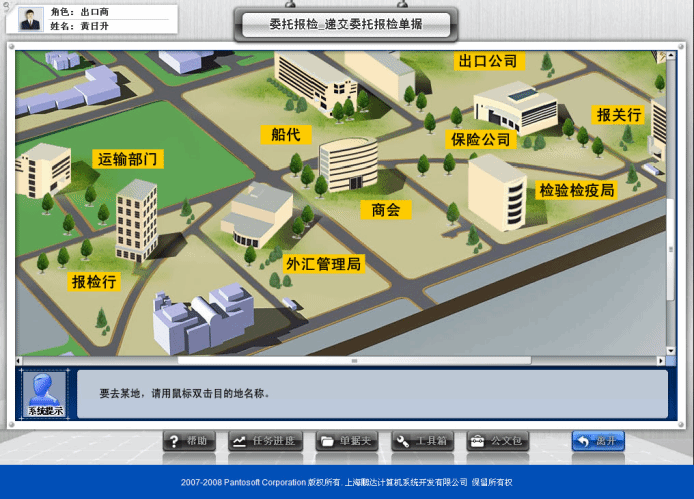Click the 商会 location label
694x499 pixels.
click(x=385, y=210)
